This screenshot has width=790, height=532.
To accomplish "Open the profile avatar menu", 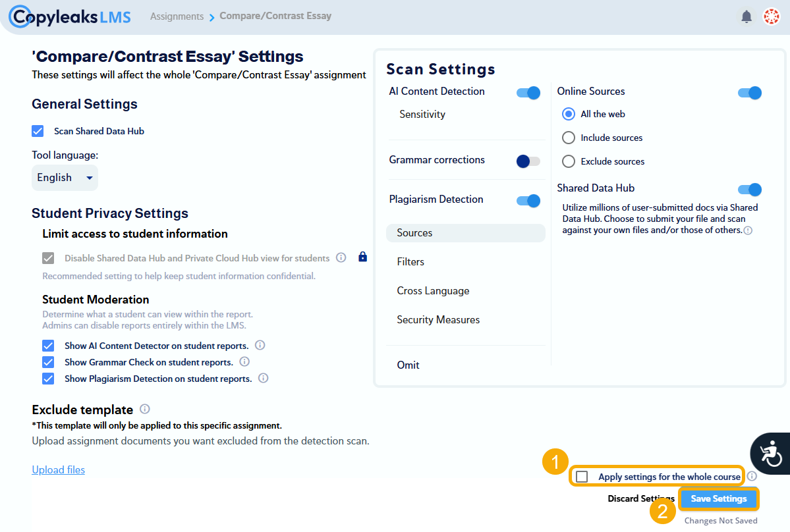I will click(771, 16).
